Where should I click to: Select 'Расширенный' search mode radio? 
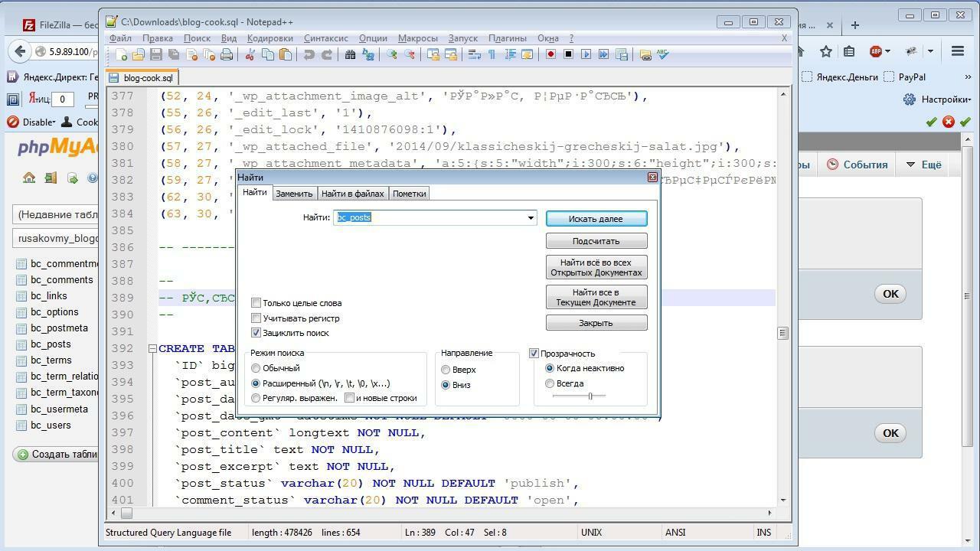(256, 383)
